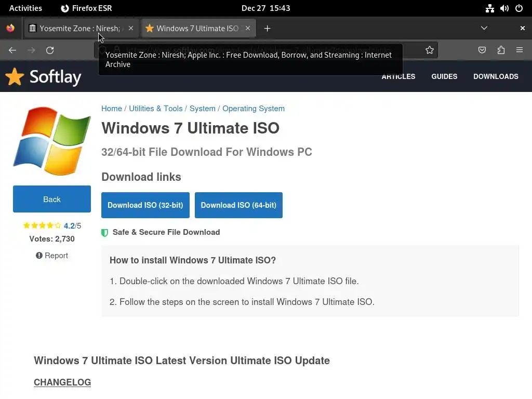Close the browser window
The width and height of the screenshot is (532, 399).
(523, 28)
